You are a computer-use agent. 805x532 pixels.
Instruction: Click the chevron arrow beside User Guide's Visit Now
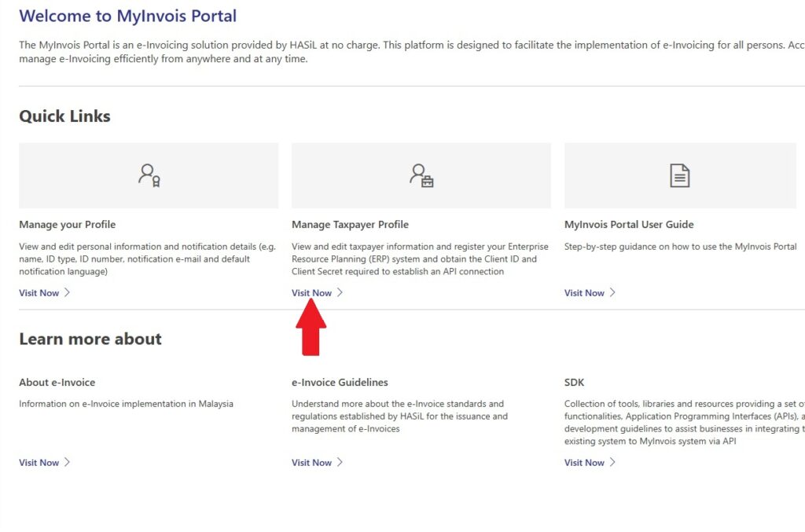point(612,292)
